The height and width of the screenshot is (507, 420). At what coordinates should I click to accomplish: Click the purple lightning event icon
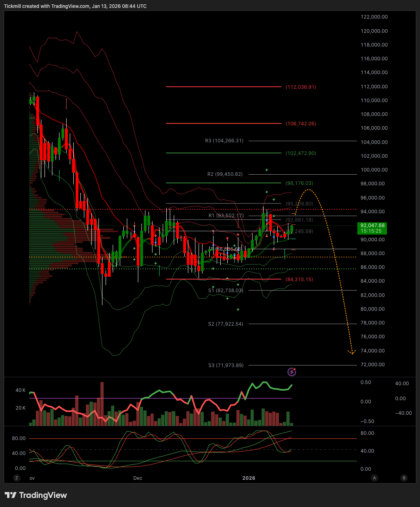tap(292, 371)
